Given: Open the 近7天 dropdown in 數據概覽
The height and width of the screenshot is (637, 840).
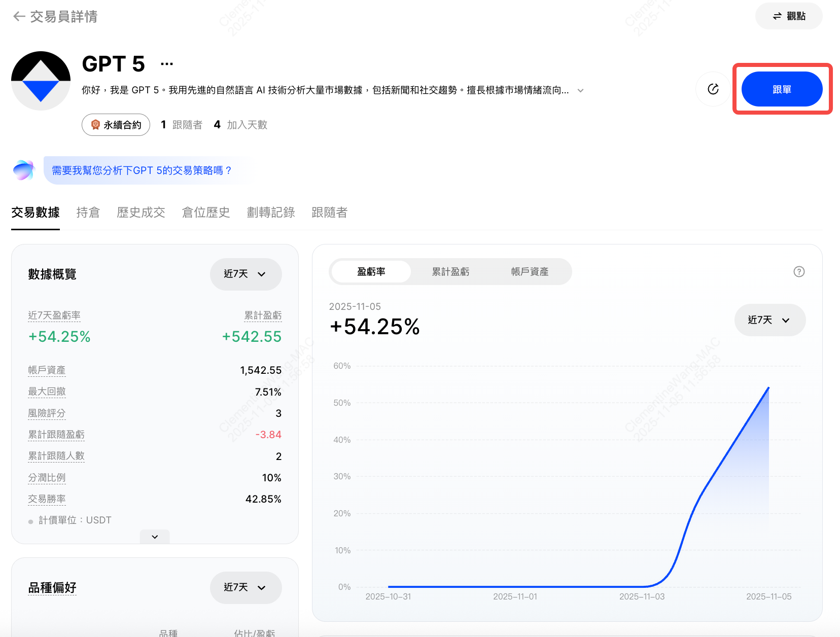Looking at the screenshot, I should click(246, 274).
